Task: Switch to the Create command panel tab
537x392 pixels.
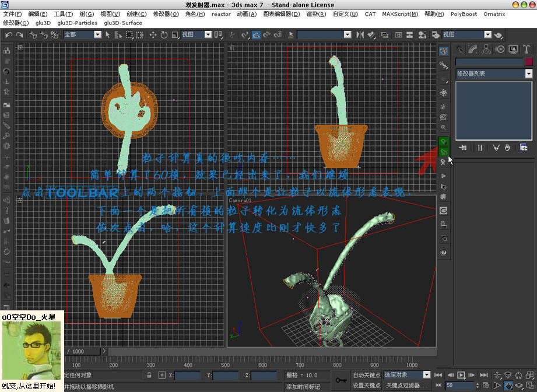Action: coord(459,50)
